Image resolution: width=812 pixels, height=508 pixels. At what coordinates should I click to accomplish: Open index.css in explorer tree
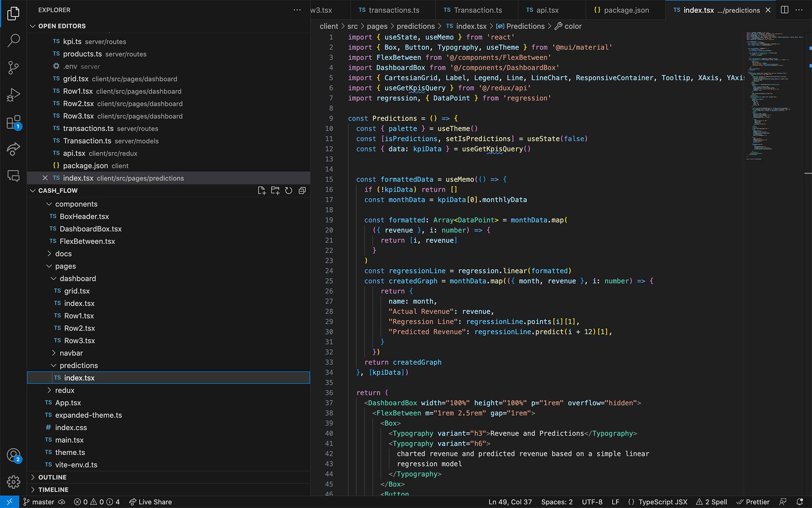[x=169, y=428]
